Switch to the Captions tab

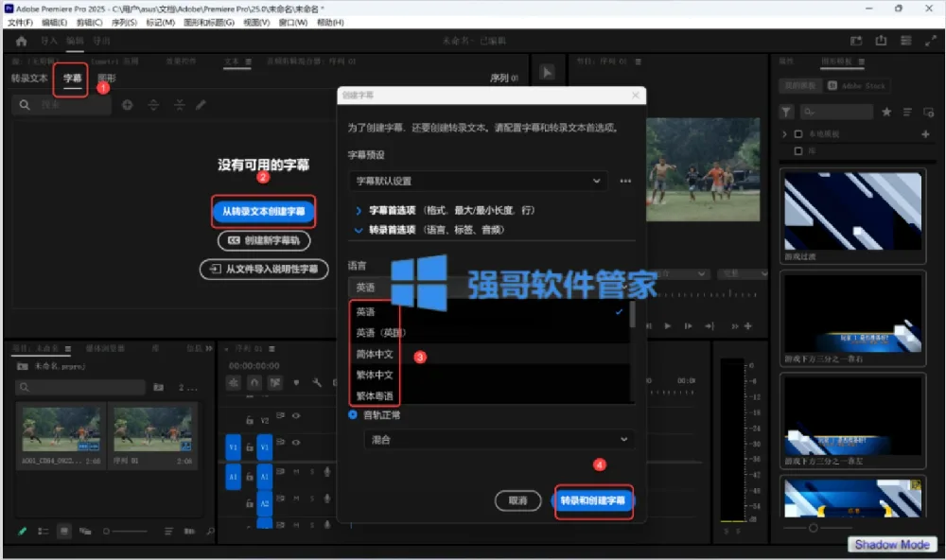click(73, 79)
